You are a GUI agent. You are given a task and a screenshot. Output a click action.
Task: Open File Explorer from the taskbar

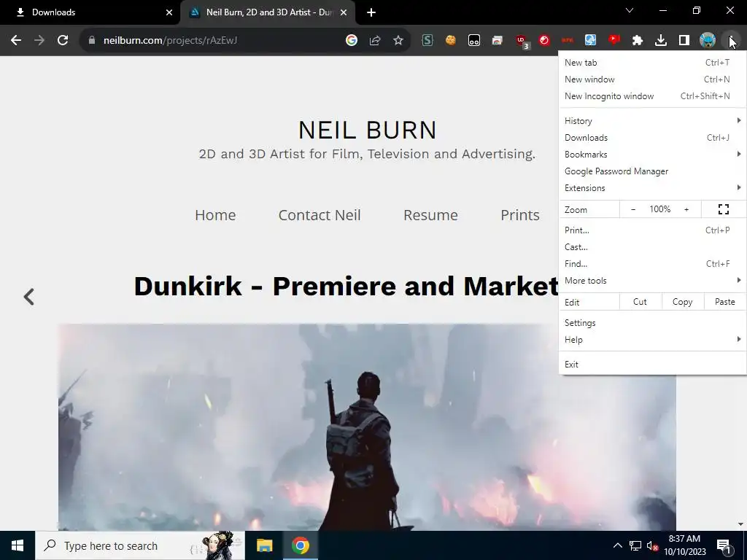(264, 545)
